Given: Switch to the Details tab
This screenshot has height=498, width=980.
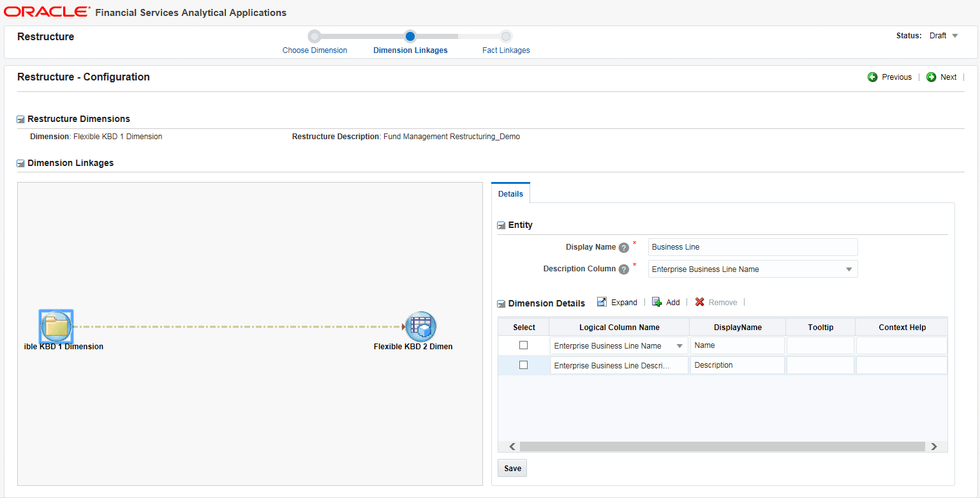Looking at the screenshot, I should click(510, 194).
